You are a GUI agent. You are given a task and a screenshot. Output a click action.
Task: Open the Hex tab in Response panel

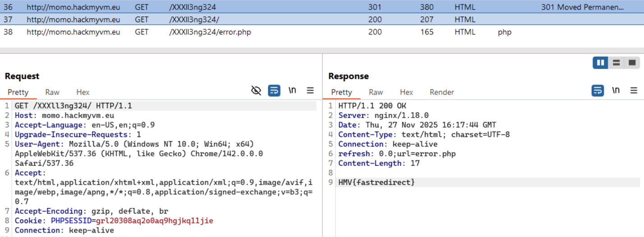[x=406, y=92]
